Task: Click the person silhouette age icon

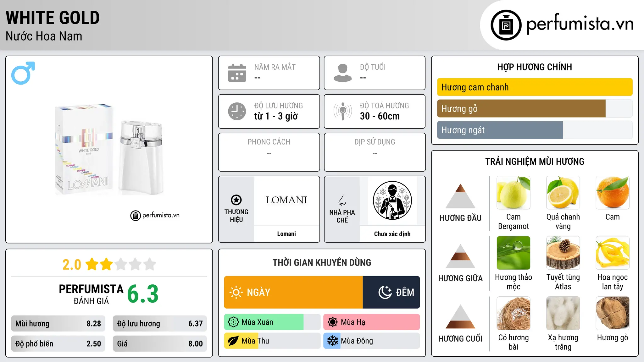Action: click(343, 73)
